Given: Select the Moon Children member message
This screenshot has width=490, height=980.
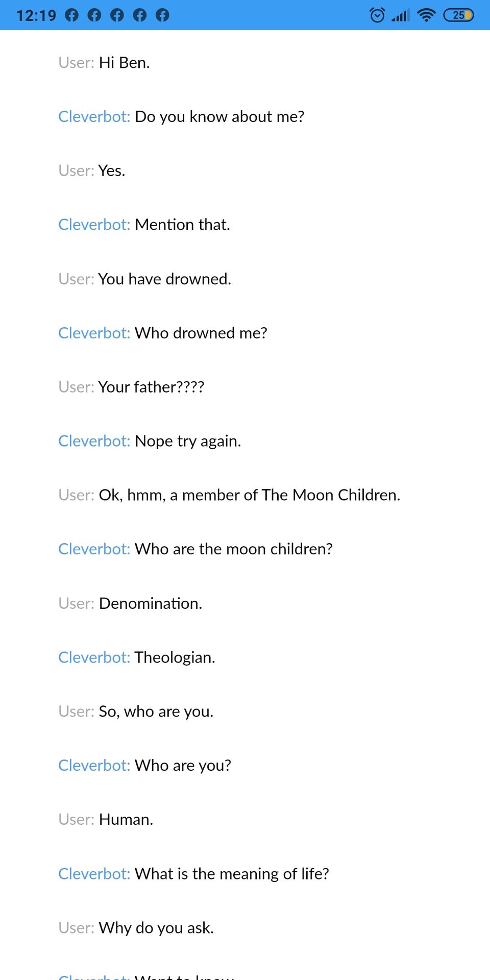Looking at the screenshot, I should point(250,495).
